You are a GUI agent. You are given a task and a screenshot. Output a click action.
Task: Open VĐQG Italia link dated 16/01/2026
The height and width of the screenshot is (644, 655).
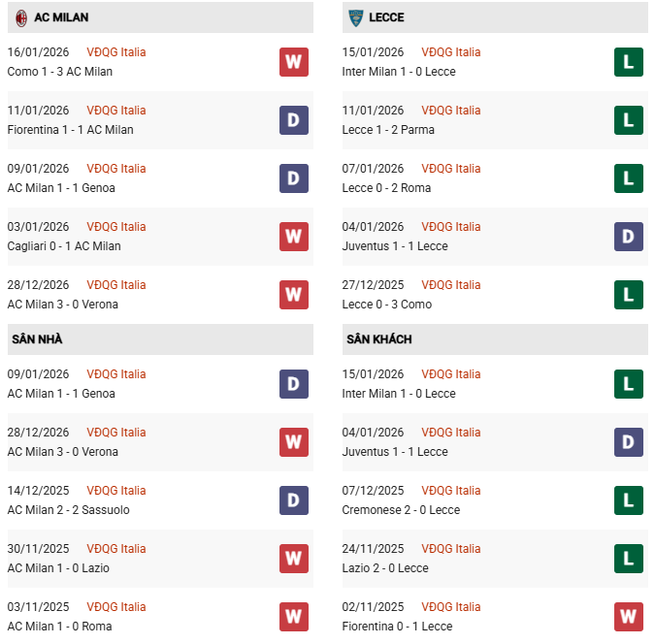point(116,52)
